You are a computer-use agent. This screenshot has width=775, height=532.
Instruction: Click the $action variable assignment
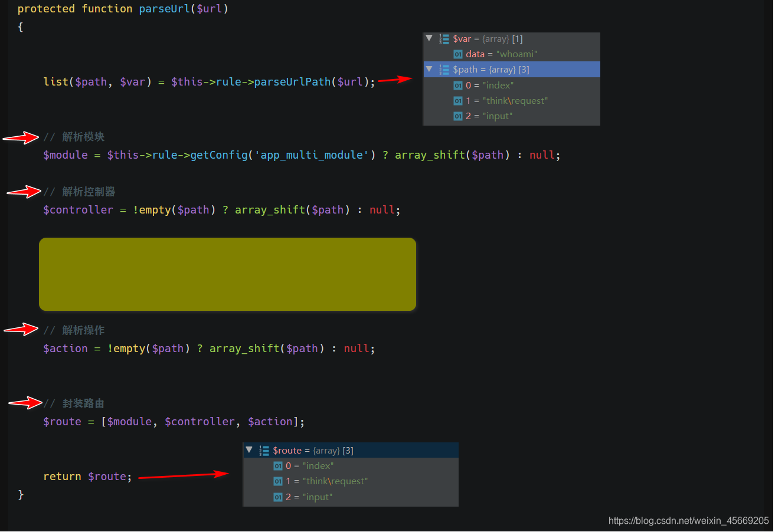pyautogui.click(x=66, y=349)
